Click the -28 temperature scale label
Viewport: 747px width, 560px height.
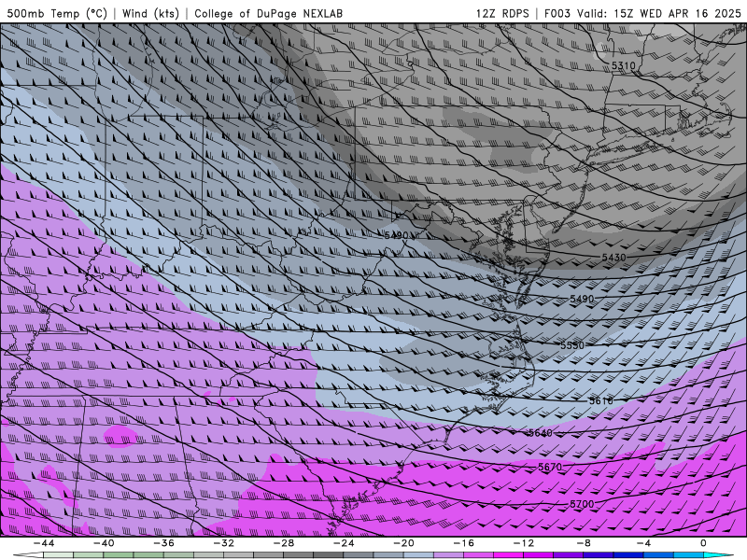[x=284, y=543]
